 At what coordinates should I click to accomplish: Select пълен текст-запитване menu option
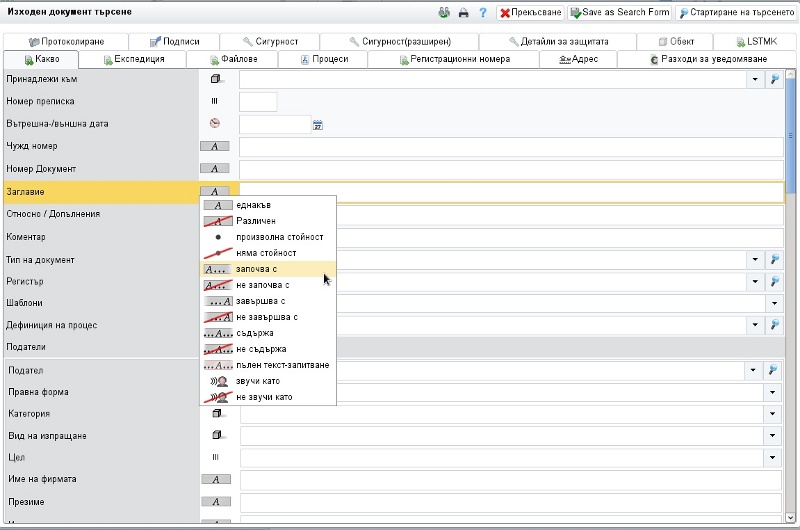268,365
